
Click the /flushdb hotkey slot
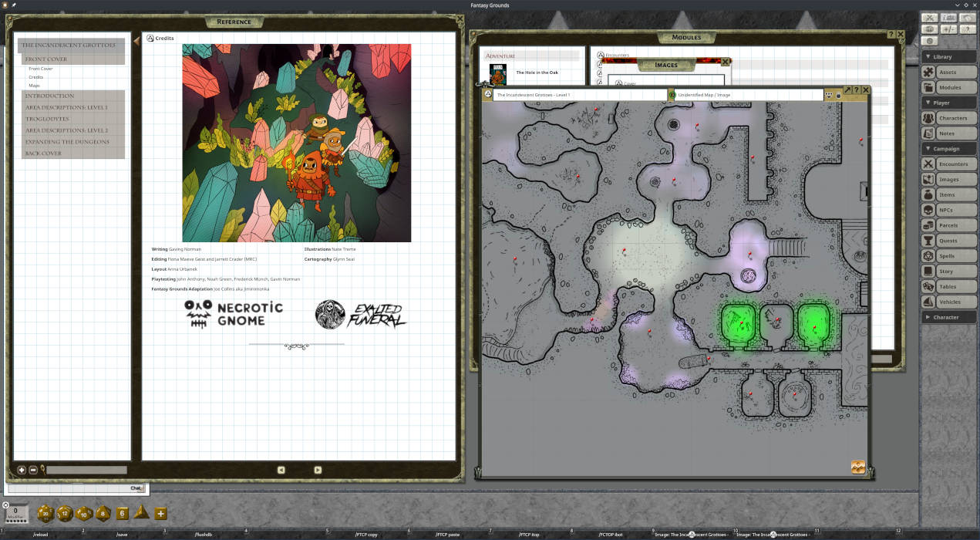tap(204, 535)
